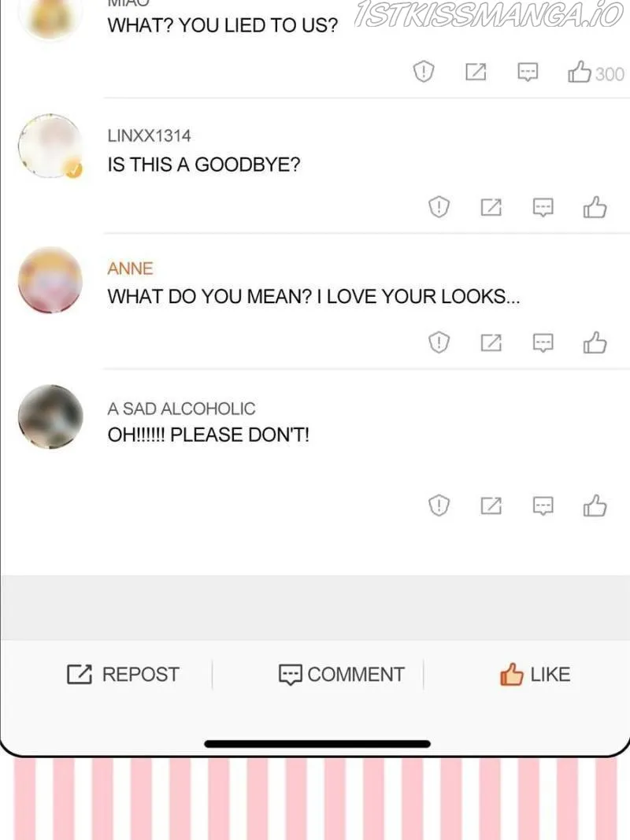Like A SAD ALCOHOLIC's comment
Viewport: 630px width, 840px height.
pos(595,505)
